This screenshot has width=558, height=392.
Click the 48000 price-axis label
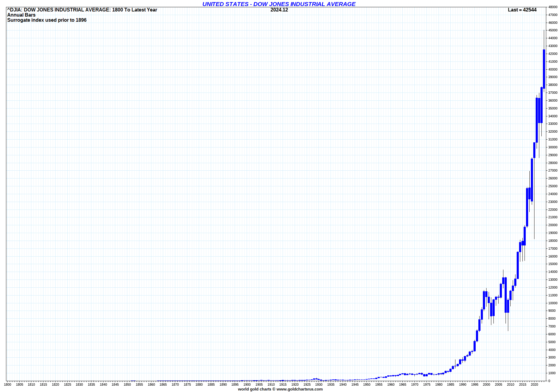click(553, 7)
